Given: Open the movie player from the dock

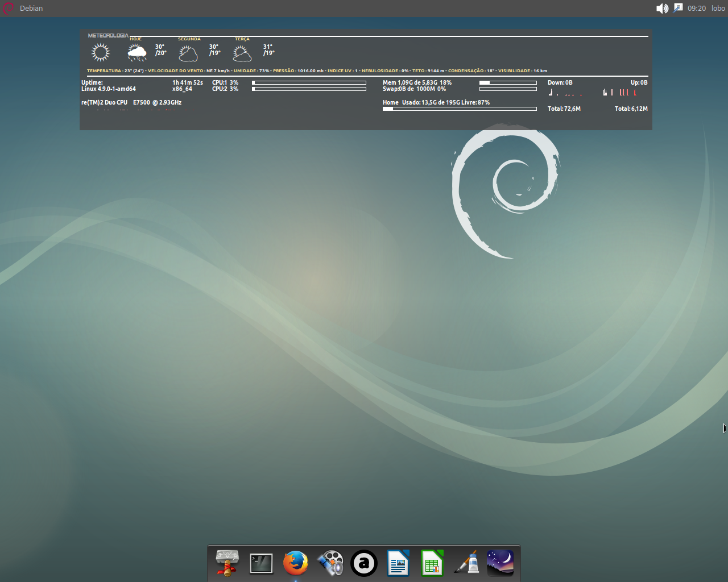Looking at the screenshot, I should (329, 563).
